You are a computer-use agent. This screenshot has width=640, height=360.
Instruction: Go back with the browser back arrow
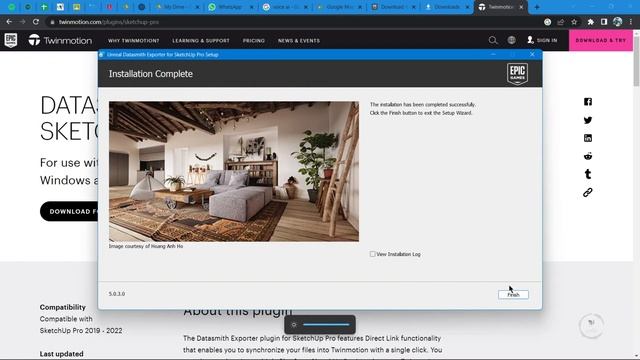click(9, 22)
